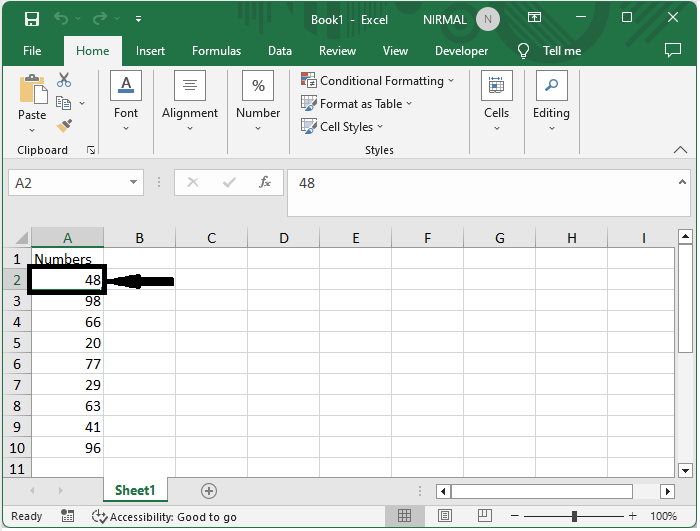Click the Copy icon
Image resolution: width=700 pixels, height=531 pixels.
click(x=63, y=103)
